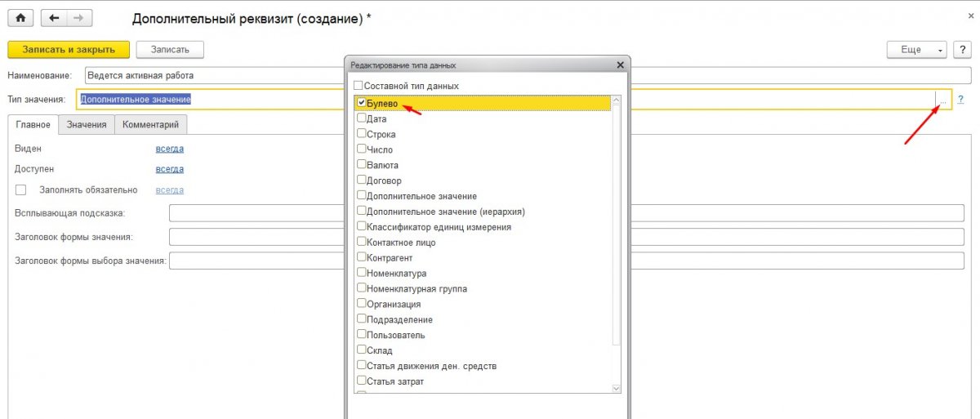Check 'Договор' type checkbox
Screen dimensions: 980x419
pos(362,181)
